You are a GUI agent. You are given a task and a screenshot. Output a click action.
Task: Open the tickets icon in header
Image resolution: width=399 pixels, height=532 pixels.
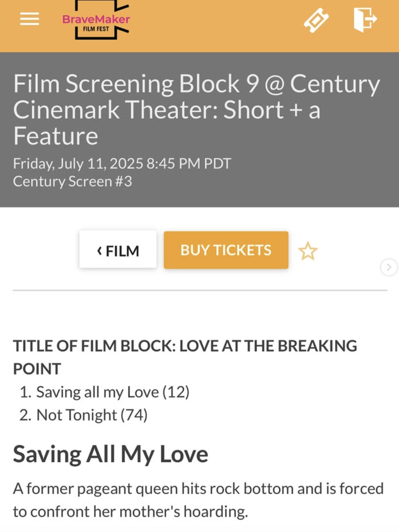[x=316, y=20]
